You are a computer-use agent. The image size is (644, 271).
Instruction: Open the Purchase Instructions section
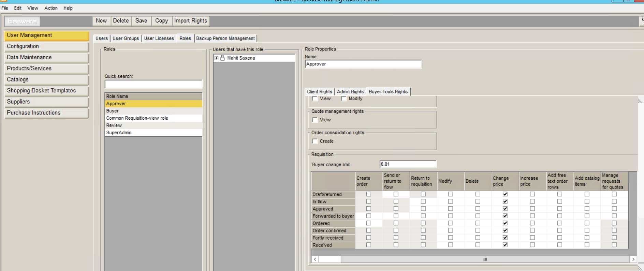tap(47, 113)
